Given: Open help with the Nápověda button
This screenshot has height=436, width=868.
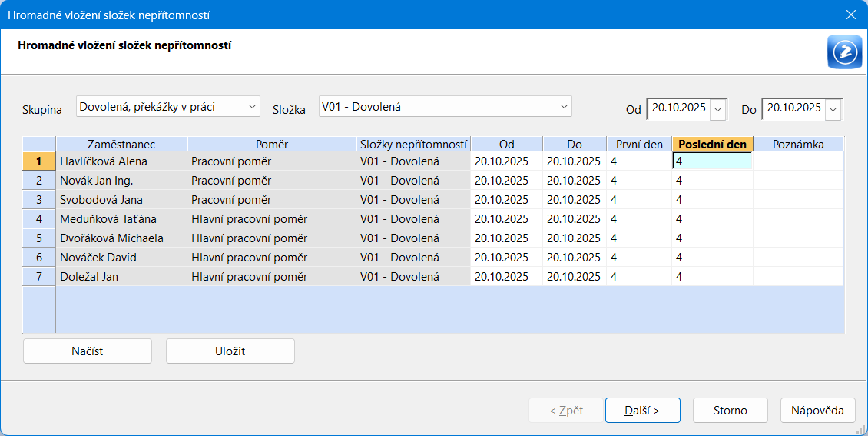Looking at the screenshot, I should pyautogui.click(x=817, y=411).
